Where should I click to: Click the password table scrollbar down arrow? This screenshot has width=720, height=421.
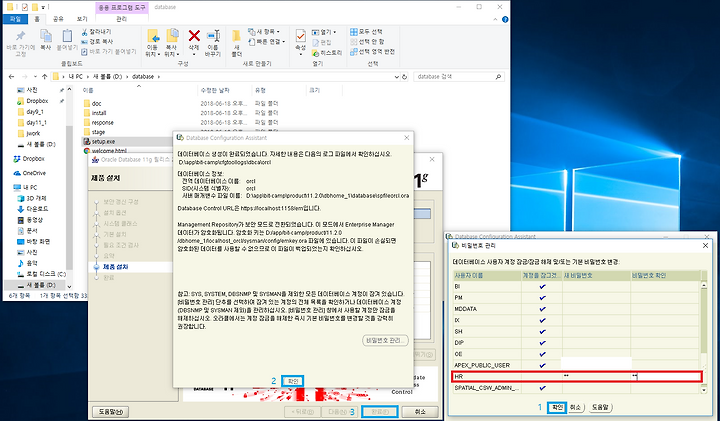[704, 390]
